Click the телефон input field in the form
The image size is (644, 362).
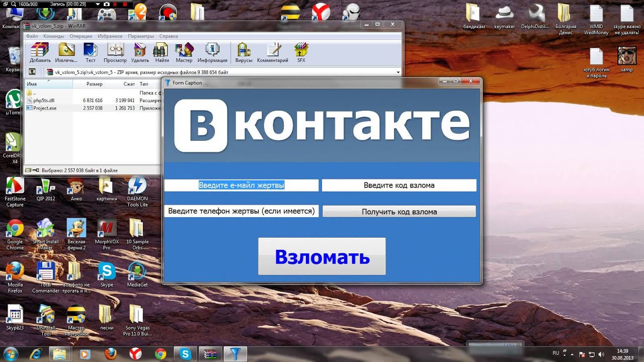point(242,211)
